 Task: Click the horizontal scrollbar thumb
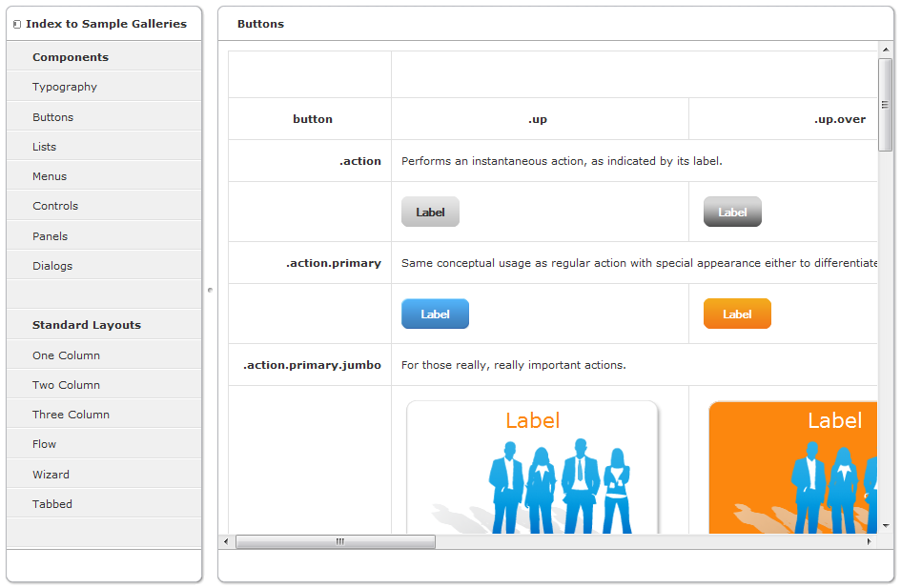coord(336,541)
